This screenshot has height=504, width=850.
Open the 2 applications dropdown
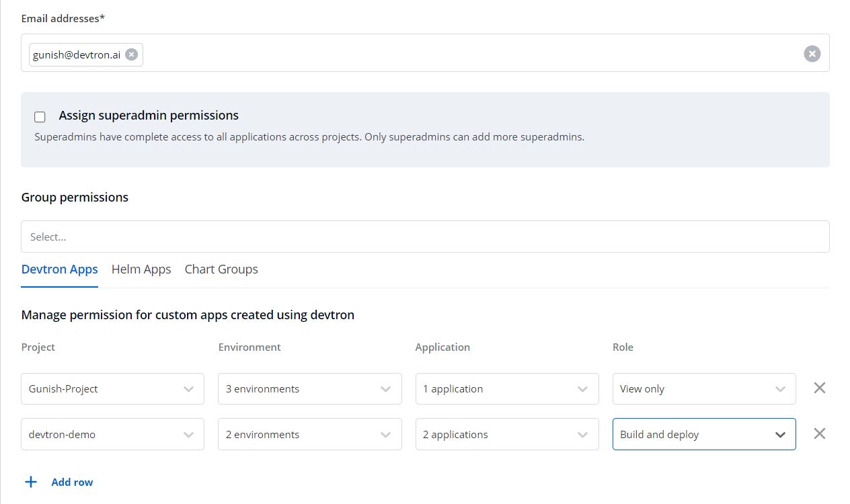click(506, 434)
